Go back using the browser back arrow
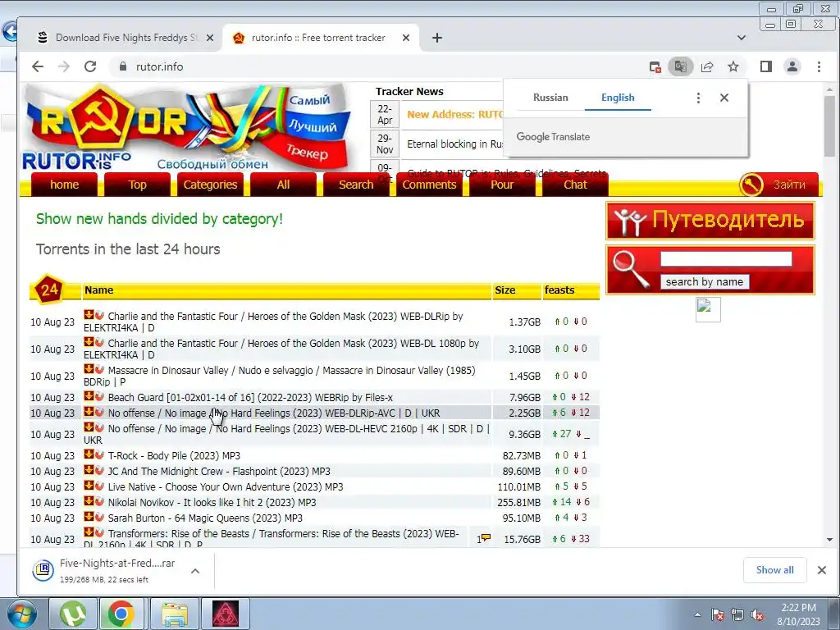 [38, 66]
